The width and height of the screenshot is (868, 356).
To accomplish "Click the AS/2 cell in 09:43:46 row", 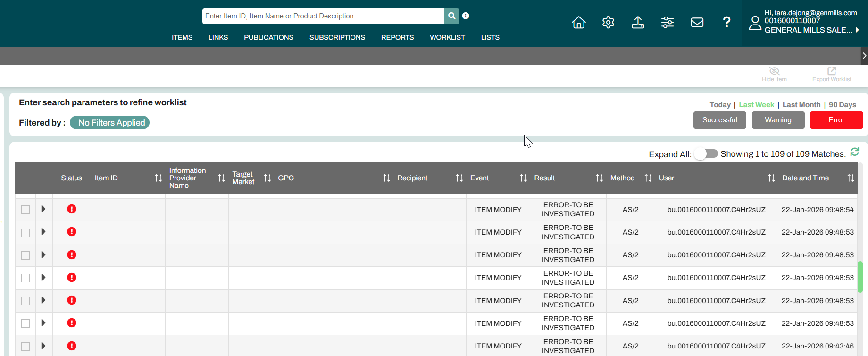I will click(x=631, y=346).
